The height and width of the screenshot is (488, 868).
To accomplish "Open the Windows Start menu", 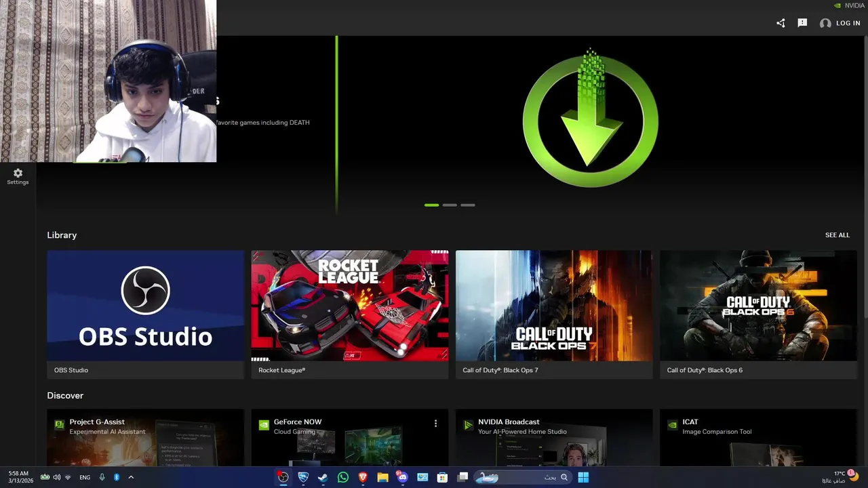I will 583,477.
